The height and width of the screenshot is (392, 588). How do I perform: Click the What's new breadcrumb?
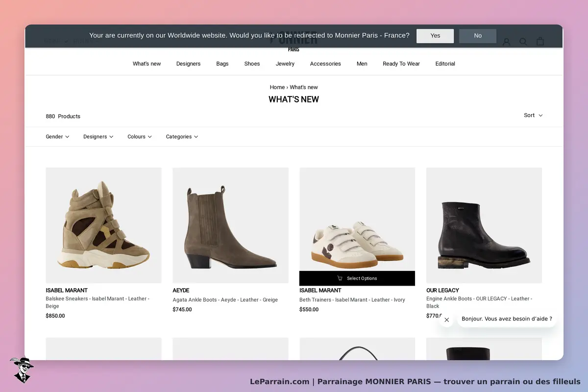[304, 87]
